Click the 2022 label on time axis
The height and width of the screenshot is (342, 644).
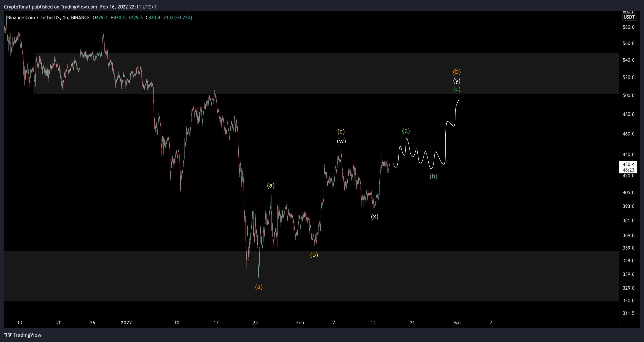[x=126, y=323]
